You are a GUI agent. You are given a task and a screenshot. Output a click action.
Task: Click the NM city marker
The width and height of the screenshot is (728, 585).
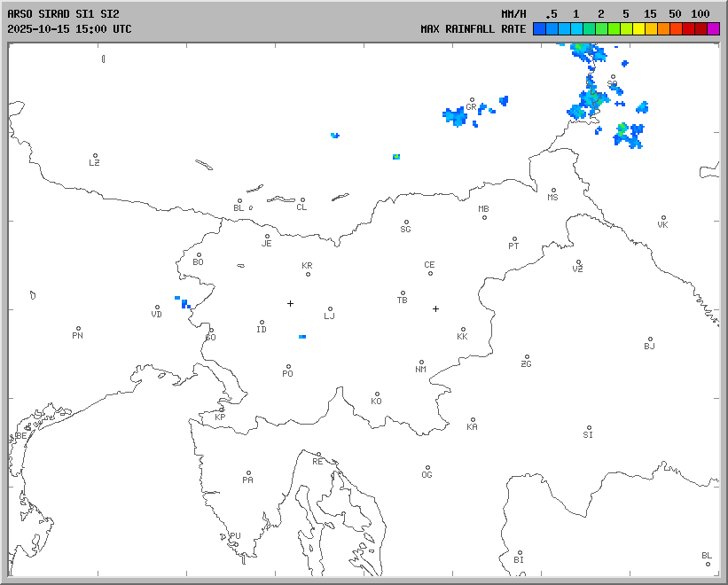[x=421, y=363]
